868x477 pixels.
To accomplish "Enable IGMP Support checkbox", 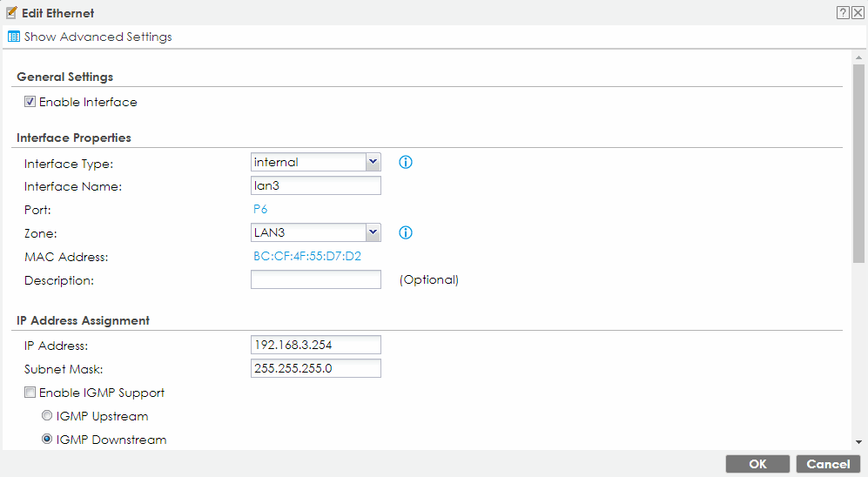I will (30, 393).
